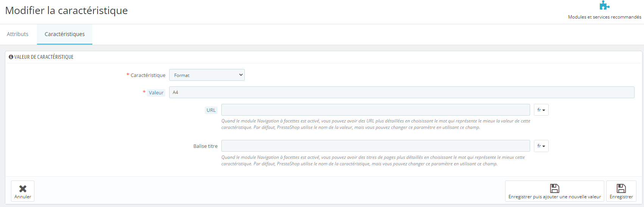Switch to the Attributs tab
Image resolution: width=644 pixels, height=207 pixels.
click(18, 34)
